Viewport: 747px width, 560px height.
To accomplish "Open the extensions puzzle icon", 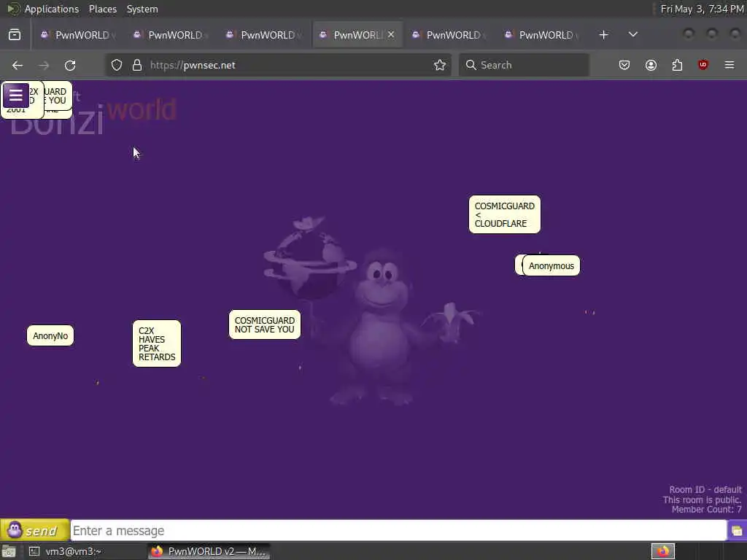I will [x=677, y=65].
